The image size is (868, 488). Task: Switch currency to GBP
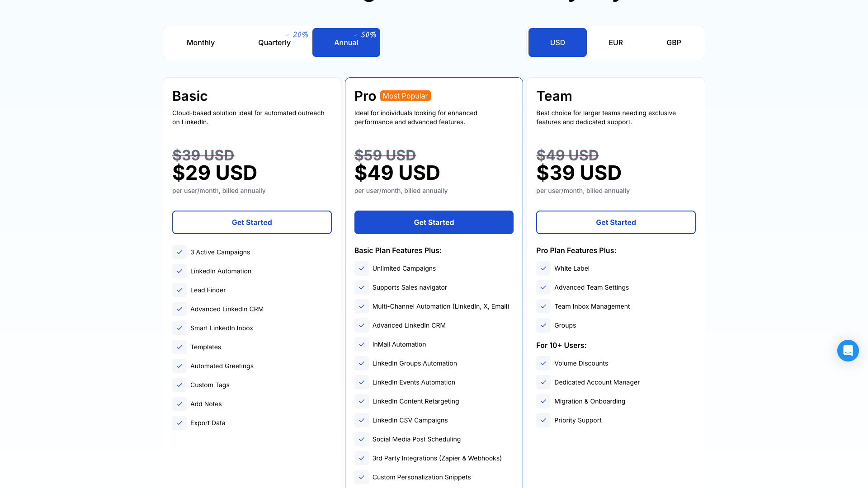674,42
